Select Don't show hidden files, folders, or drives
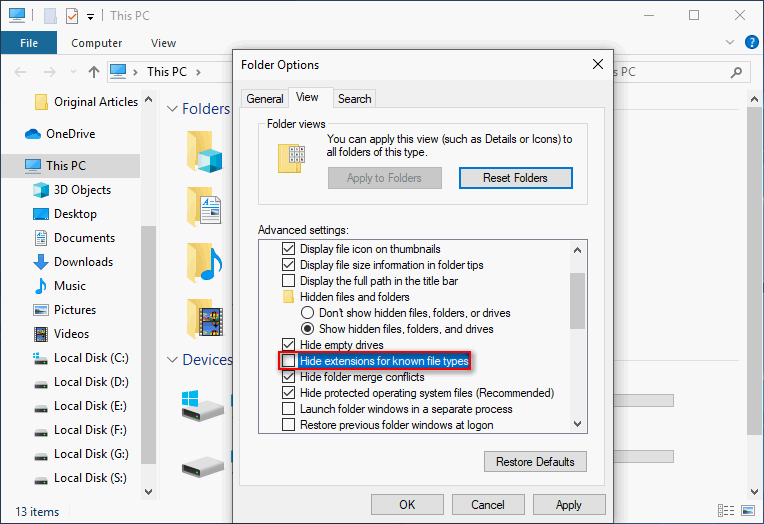 point(307,312)
